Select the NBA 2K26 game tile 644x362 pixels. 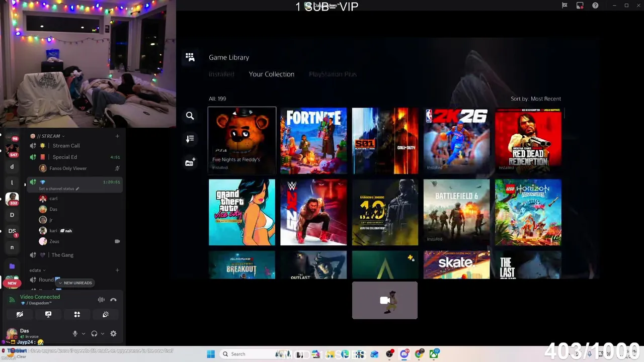pyautogui.click(x=456, y=141)
